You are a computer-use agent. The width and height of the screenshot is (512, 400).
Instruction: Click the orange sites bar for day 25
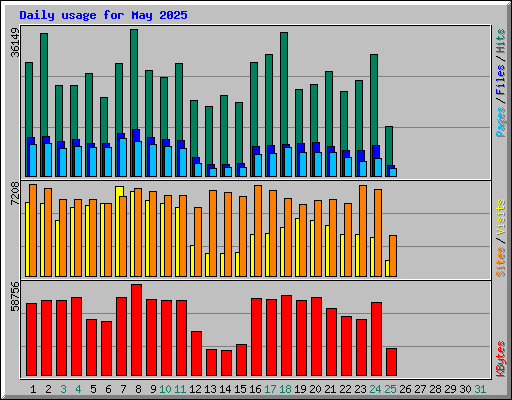pos(393,256)
